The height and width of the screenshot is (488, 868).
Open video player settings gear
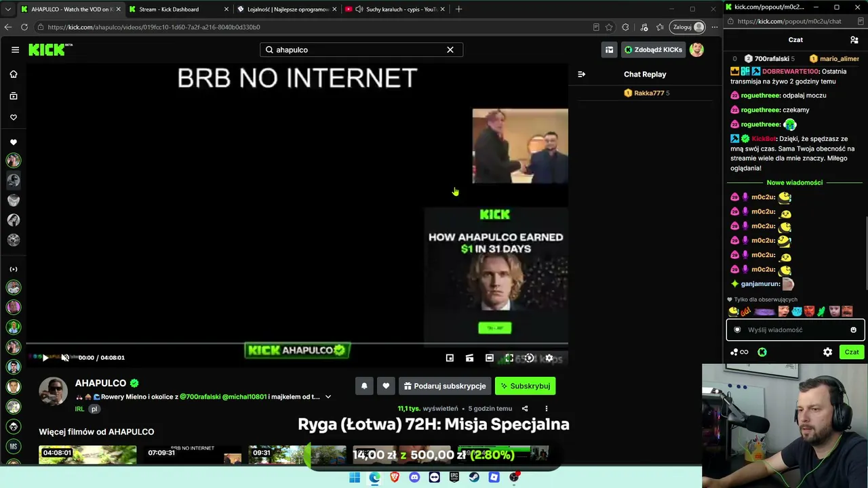549,358
